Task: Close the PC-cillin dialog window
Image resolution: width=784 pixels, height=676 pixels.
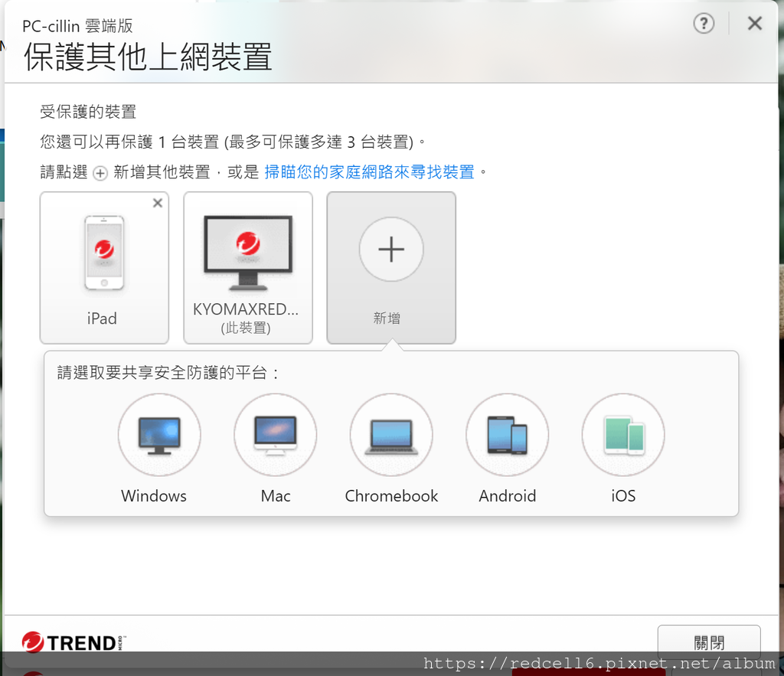Action: [754, 23]
